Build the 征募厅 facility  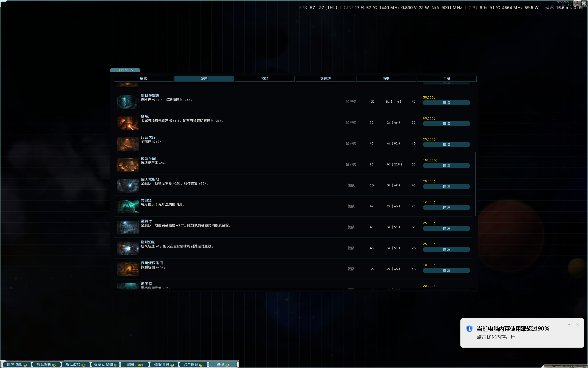(446, 229)
